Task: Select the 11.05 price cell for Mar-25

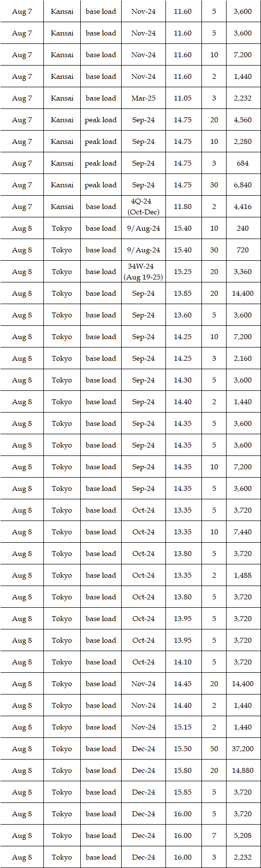Action: coord(183,98)
